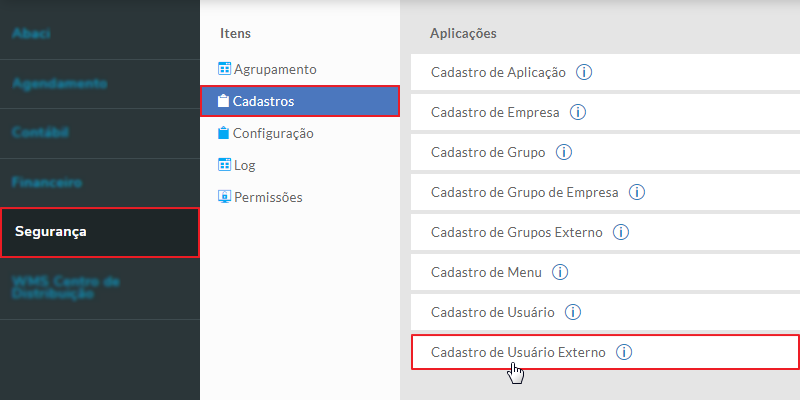Image resolution: width=800 pixels, height=400 pixels.
Task: Open info icon for Cadastro de Usuário Externo
Action: tap(625, 352)
